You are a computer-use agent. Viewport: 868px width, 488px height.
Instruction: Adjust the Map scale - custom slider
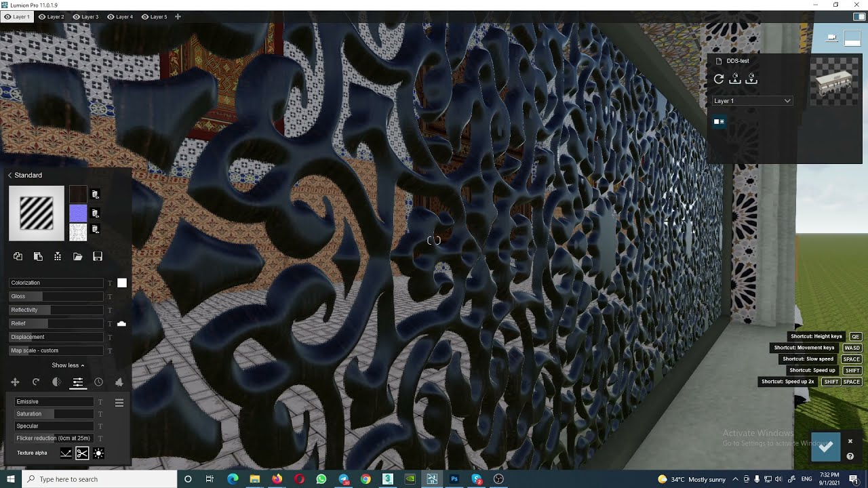point(56,350)
